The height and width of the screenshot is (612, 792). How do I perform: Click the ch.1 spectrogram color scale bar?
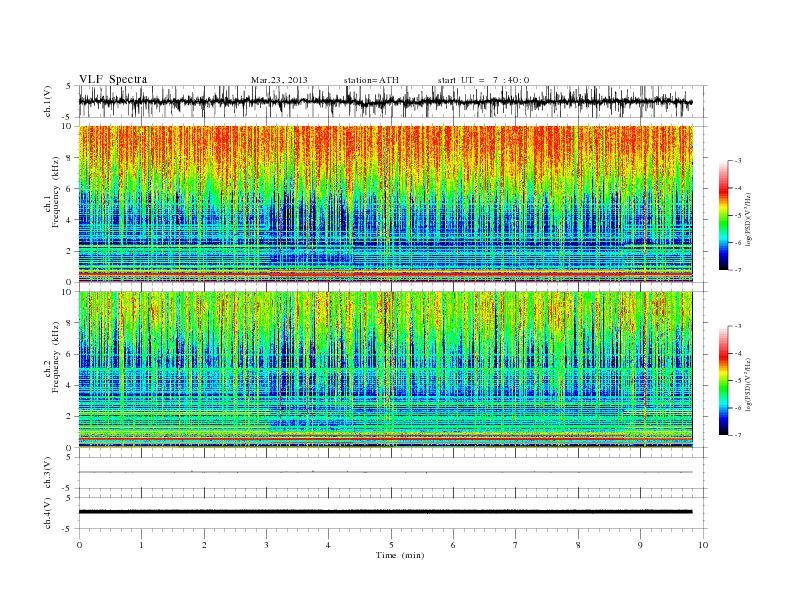pyautogui.click(x=723, y=215)
